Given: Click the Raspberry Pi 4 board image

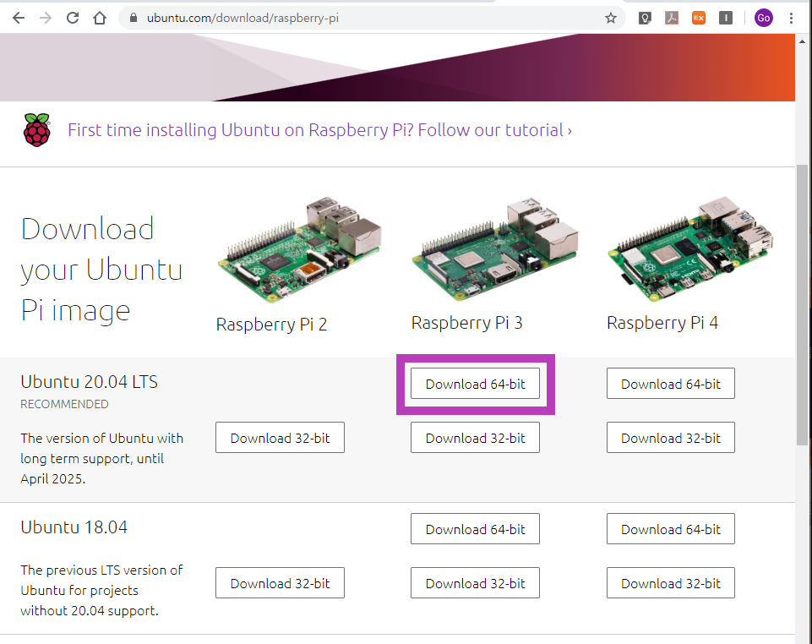Looking at the screenshot, I should tap(690, 248).
